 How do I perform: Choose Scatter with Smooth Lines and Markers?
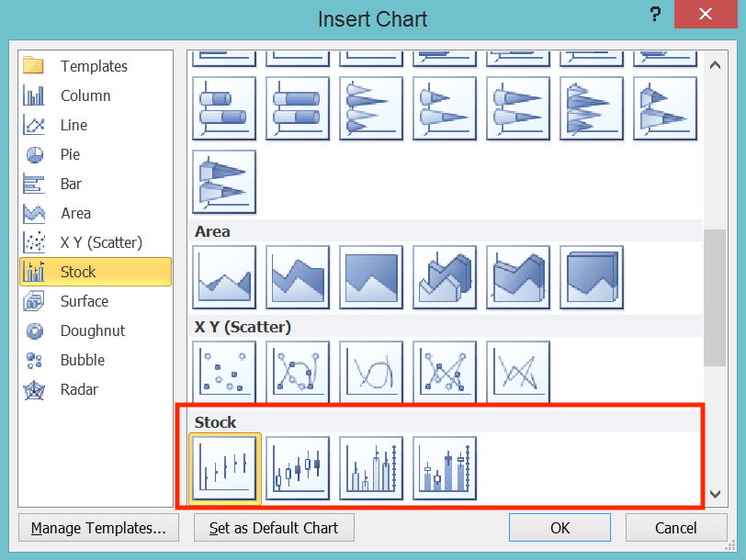tap(298, 372)
